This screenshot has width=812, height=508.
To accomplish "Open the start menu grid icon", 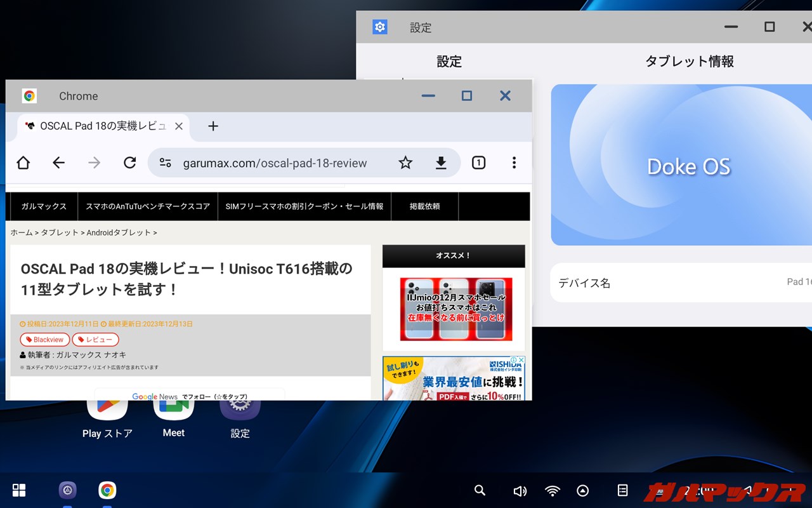I will pos(19,490).
